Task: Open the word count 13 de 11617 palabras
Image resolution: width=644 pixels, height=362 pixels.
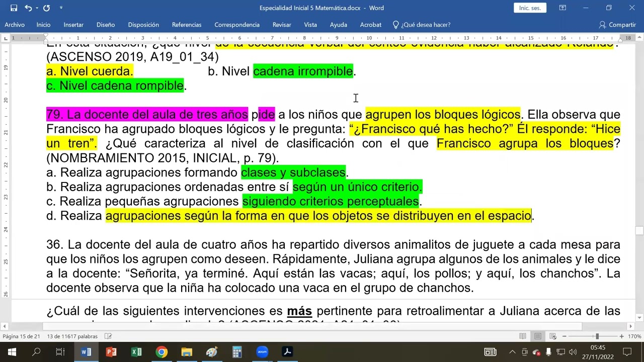Action: 72,336
